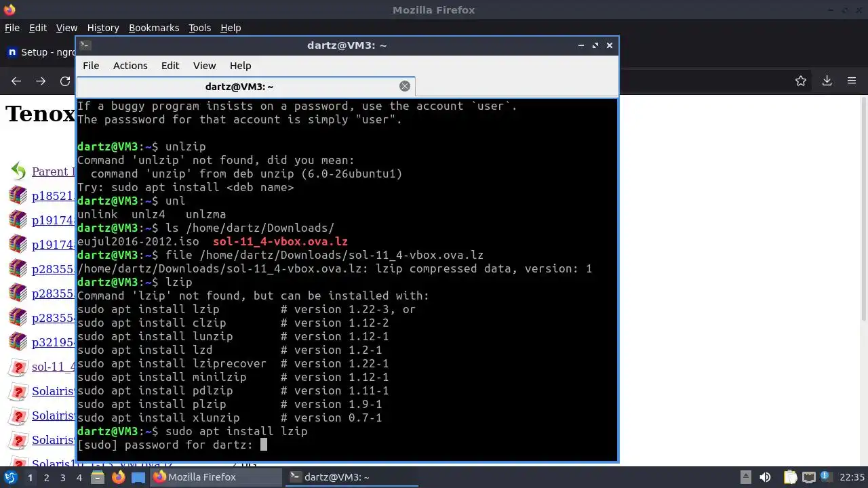Screen dimensions: 868x488
Task: Click the blue desktop icon in taskbar
Action: pos(138,477)
